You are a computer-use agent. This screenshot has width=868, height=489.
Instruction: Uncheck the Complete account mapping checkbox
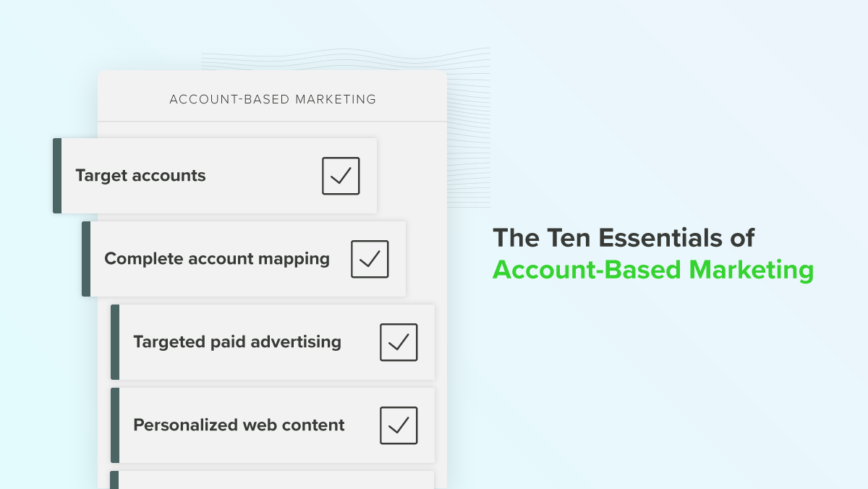(x=370, y=259)
